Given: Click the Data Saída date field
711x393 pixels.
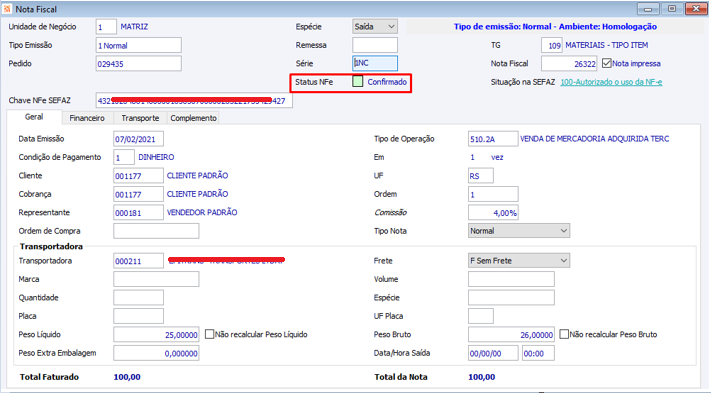Looking at the screenshot, I should click(493, 353).
